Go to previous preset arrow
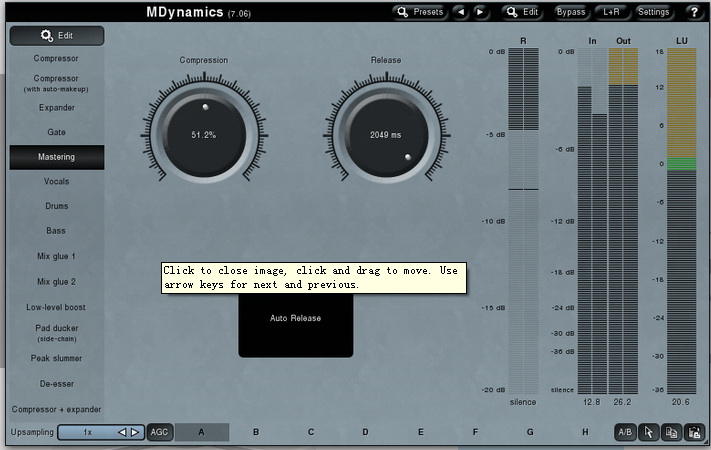This screenshot has height=450, width=711. pos(461,12)
